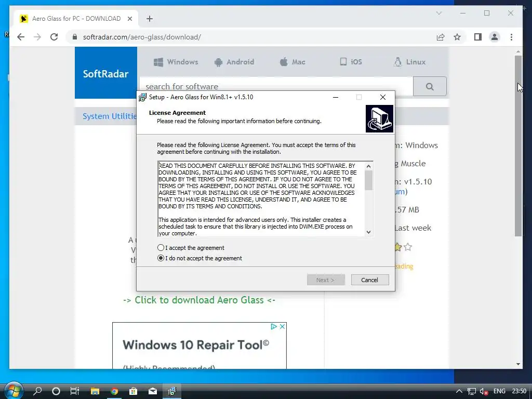Screen dimensions: 532x399
Task: Open File Explorer from taskbar
Action: coord(95,391)
